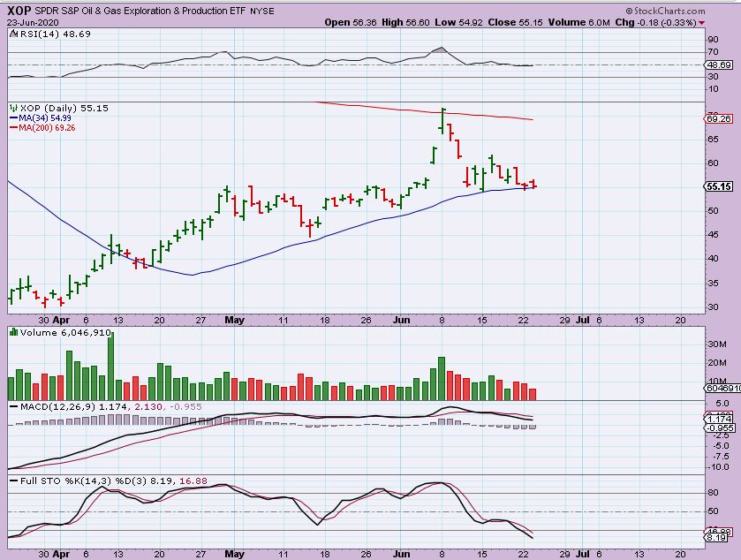Click the Jun label on price axis

point(401,320)
